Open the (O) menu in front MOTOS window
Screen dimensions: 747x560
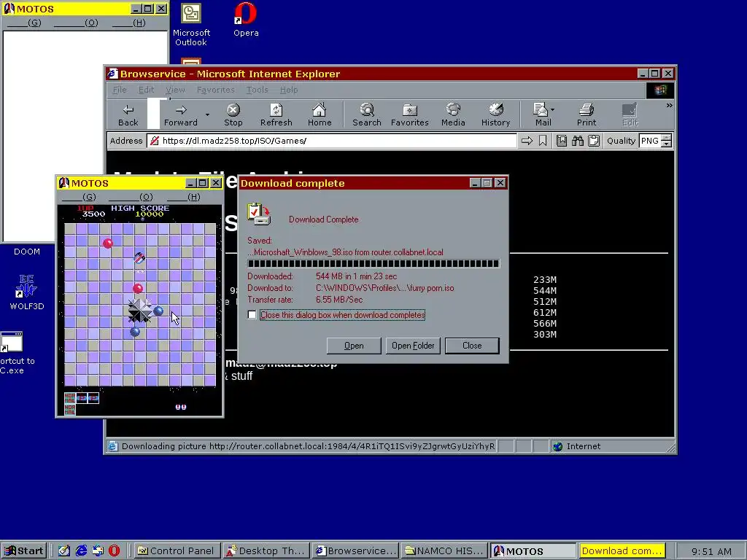[131, 197]
